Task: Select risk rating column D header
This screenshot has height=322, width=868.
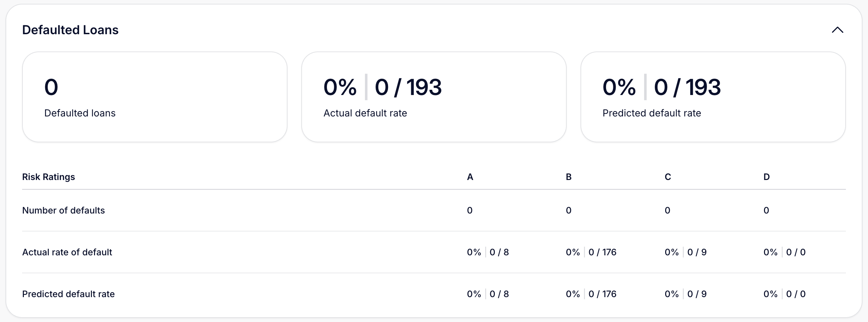Action: coord(766,177)
